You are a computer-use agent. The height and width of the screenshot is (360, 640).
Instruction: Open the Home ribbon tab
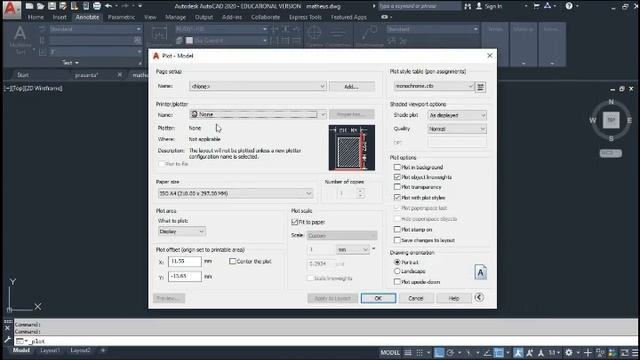[36, 17]
